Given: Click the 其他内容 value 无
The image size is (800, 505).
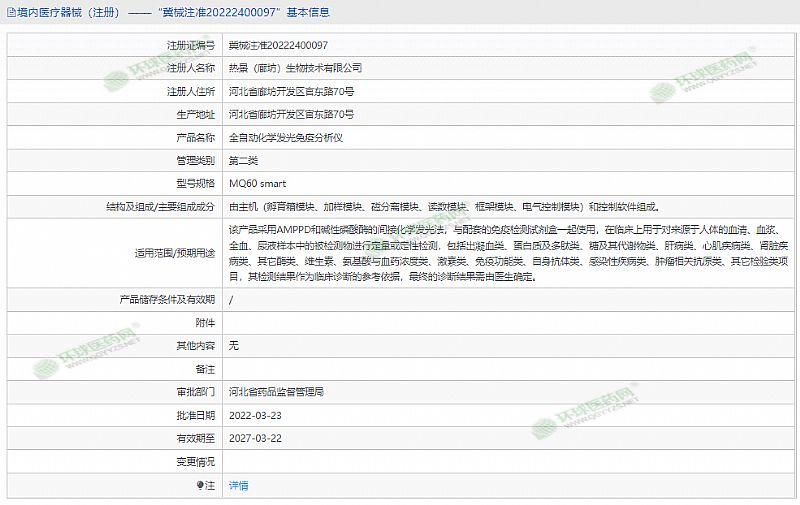Looking at the screenshot, I should click(x=233, y=346).
